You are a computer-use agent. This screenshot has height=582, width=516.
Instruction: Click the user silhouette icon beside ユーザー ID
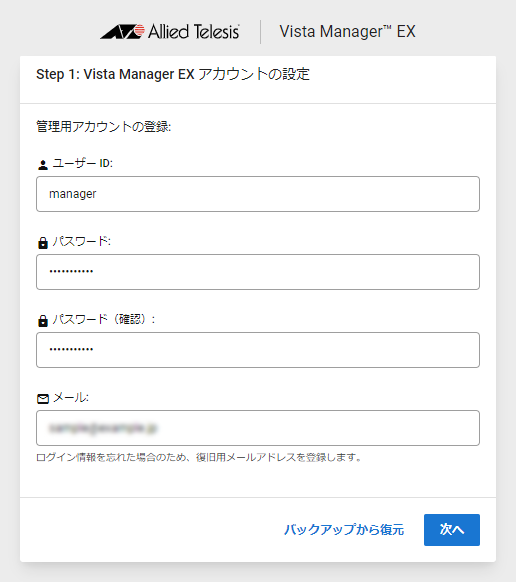(43, 165)
